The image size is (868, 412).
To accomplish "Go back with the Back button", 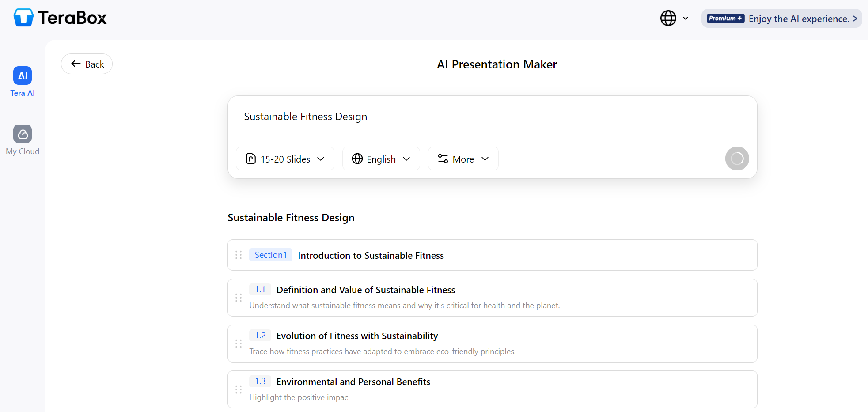I will pos(87,64).
